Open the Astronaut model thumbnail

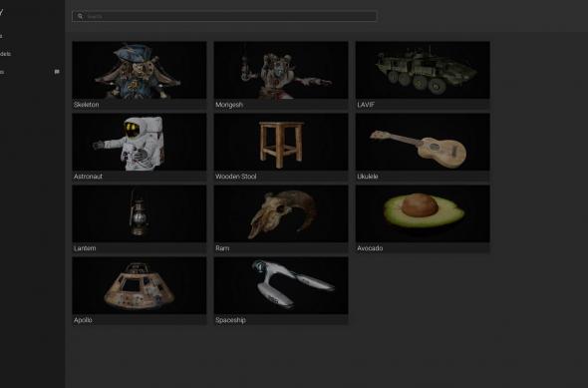[x=140, y=142]
